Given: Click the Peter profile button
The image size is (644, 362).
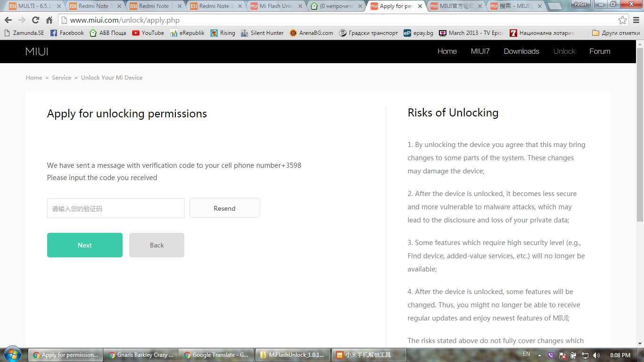Looking at the screenshot, I should click(x=581, y=4).
